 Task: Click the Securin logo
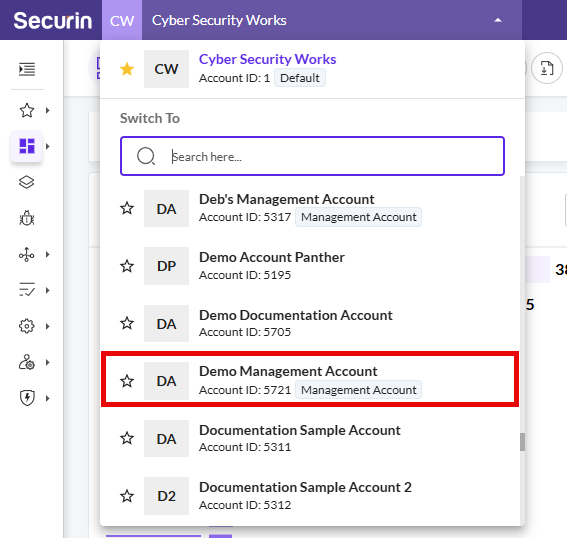tap(52, 21)
